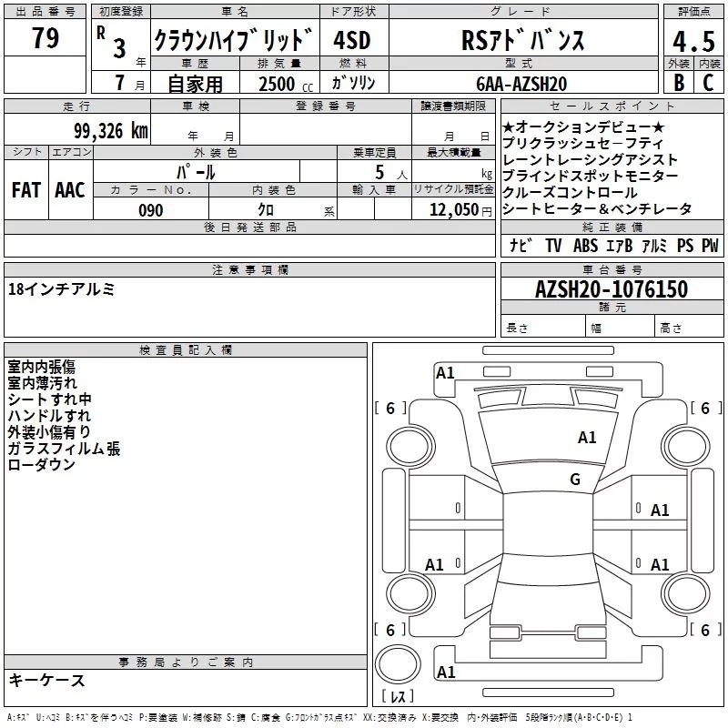This screenshot has height=728, width=728.
Task: Select the fuel type ガソリン
Action: tap(353, 83)
